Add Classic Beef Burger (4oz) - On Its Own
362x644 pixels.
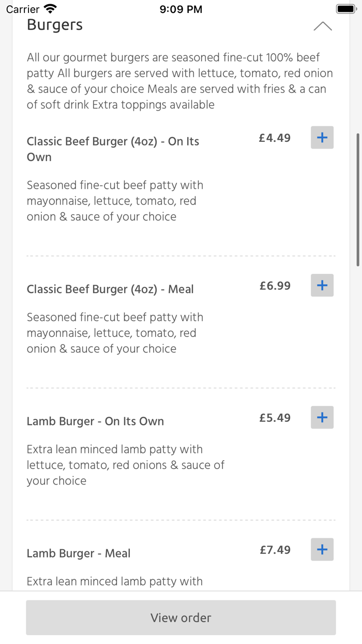(322, 138)
